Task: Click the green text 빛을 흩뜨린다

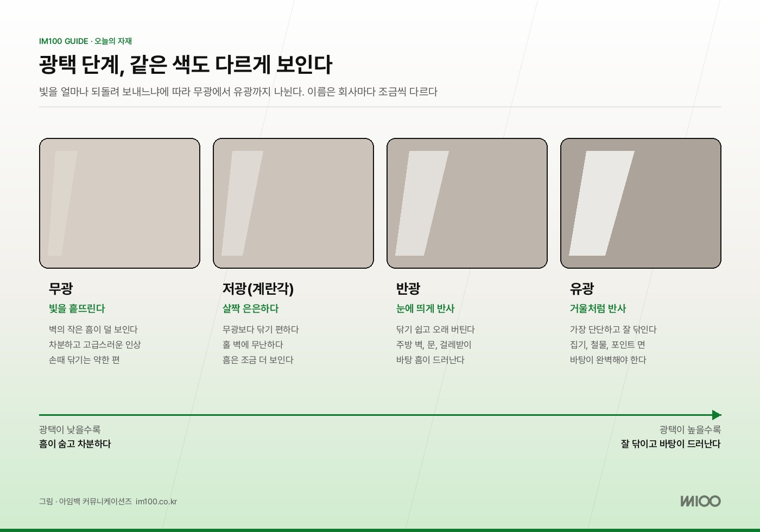Action: (77, 308)
